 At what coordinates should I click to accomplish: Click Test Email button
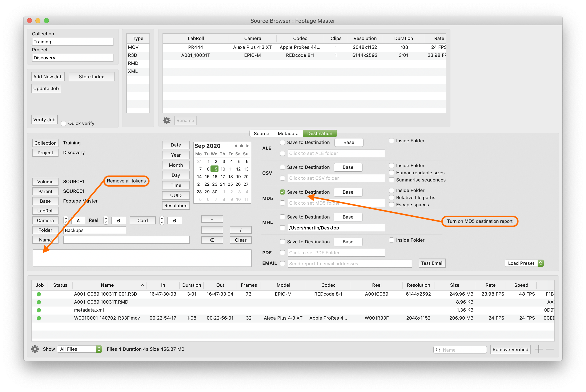click(432, 263)
